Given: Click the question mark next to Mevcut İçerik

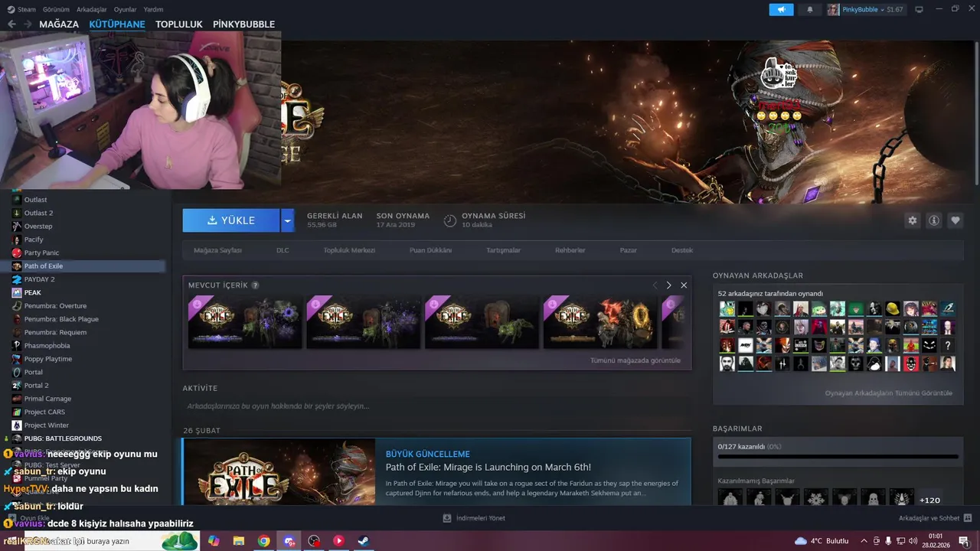Looking at the screenshot, I should tap(255, 285).
